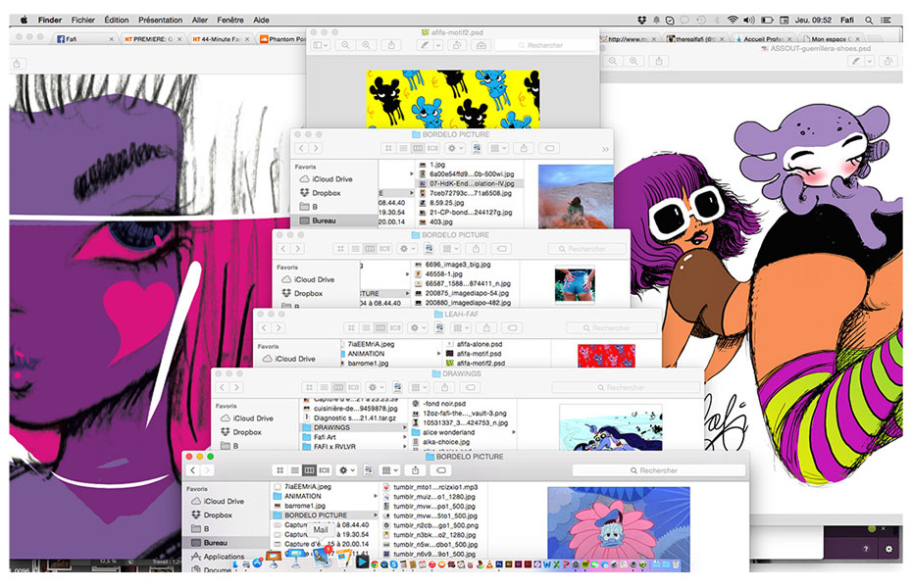
Task: Switch LEAH-FAF window to list view
Action: click(x=365, y=327)
